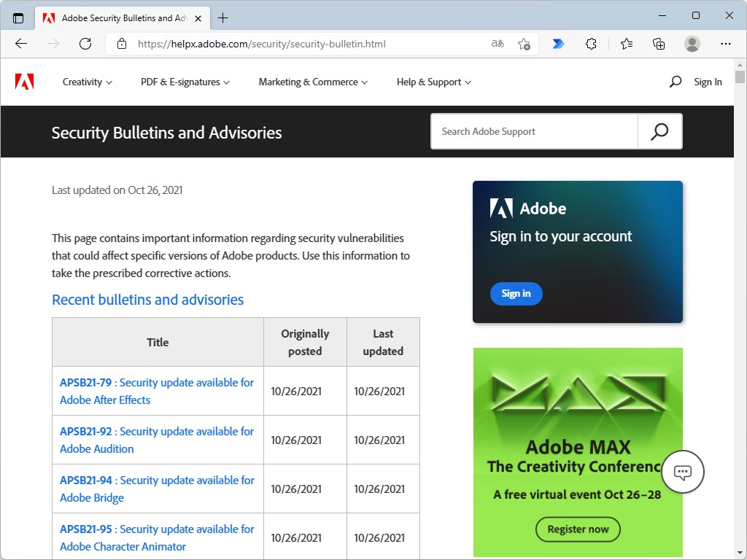The width and height of the screenshot is (747, 560).
Task: Expand the Marketing & Commerce menu
Action: tap(313, 82)
